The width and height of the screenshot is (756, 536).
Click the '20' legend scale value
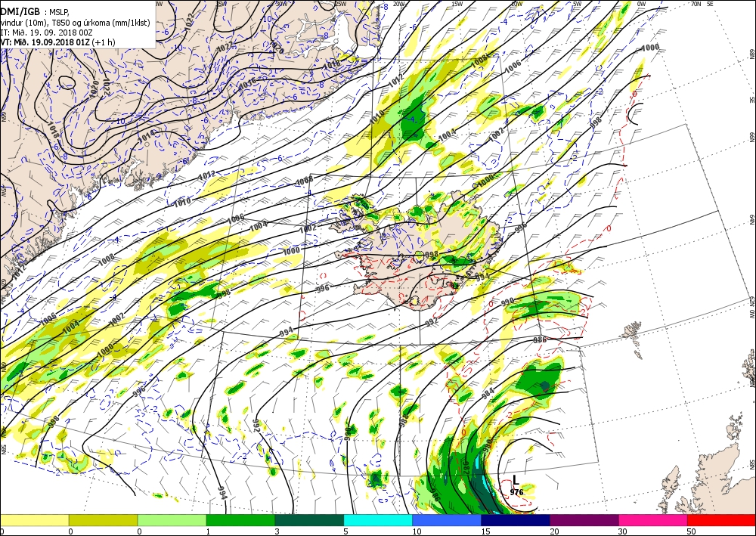tap(554, 531)
